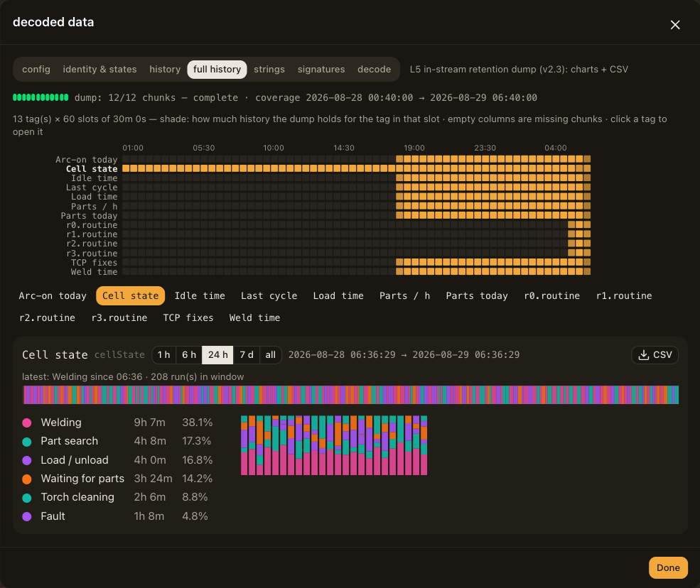Select the TCP fixes tag chip
The height and width of the screenshot is (588, 700).
coord(188,317)
